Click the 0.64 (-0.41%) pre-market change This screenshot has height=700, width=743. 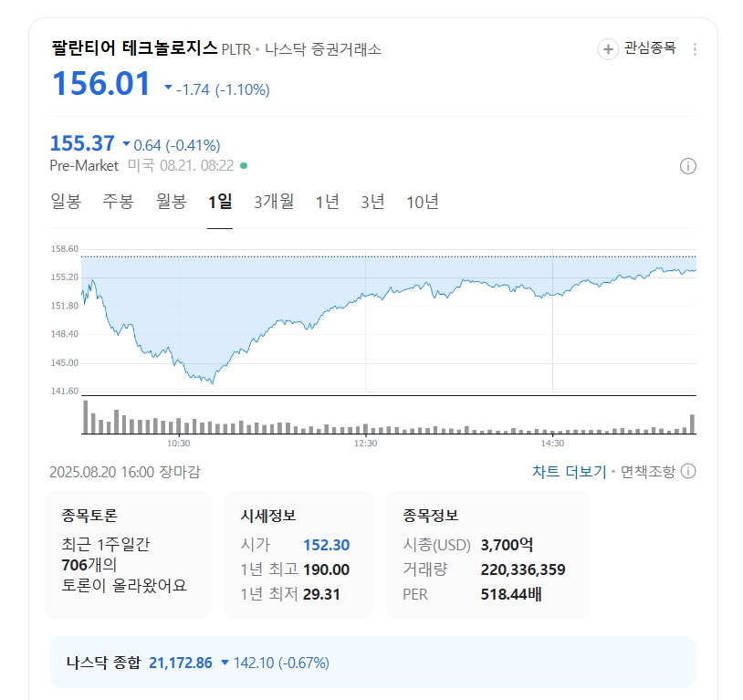point(177,145)
